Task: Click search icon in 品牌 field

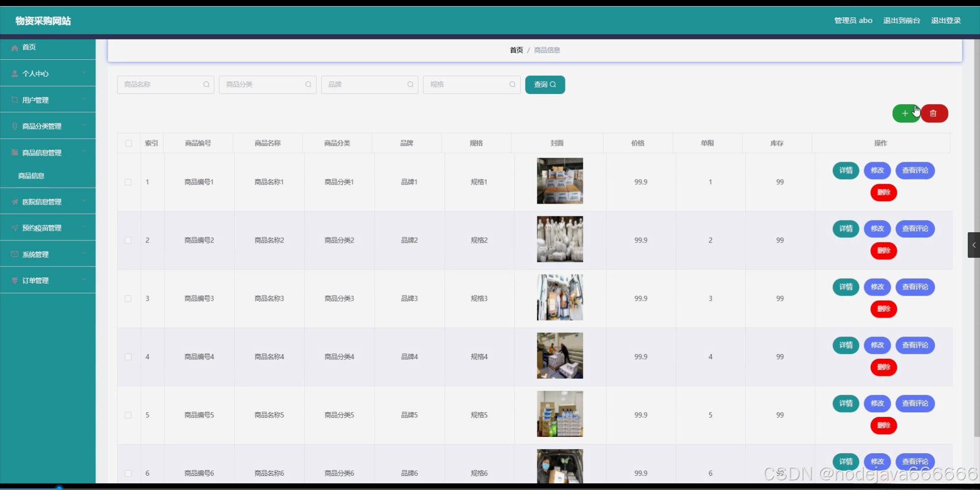Action: 410,85
